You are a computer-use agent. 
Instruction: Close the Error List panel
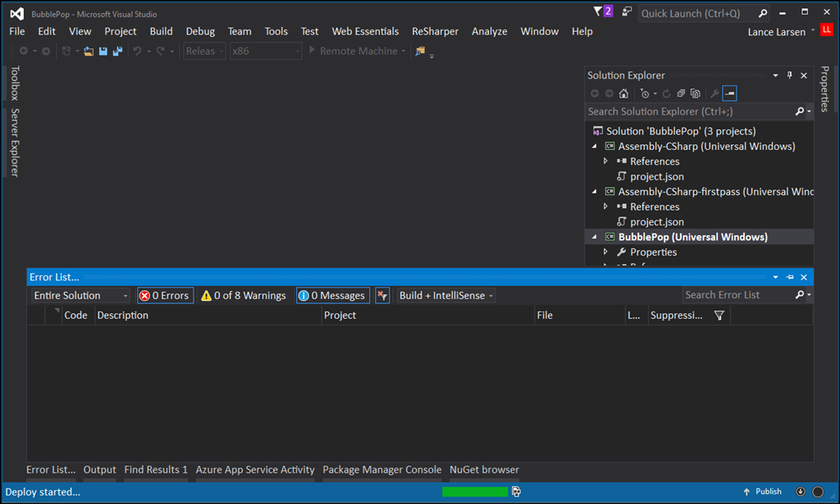click(804, 277)
